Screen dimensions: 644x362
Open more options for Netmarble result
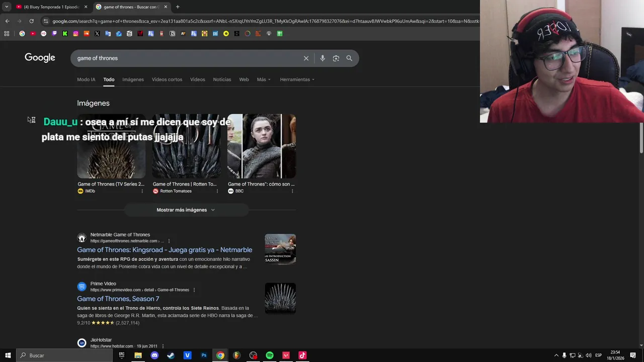pyautogui.click(x=169, y=241)
